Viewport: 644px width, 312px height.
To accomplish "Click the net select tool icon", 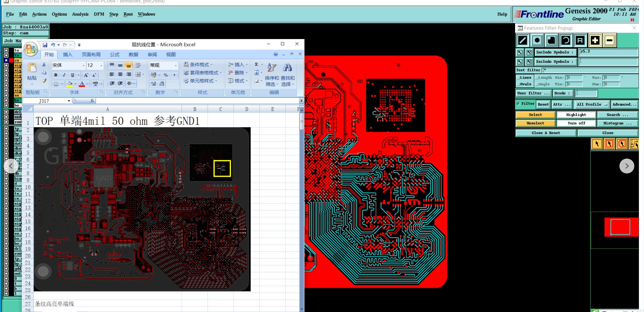I will [x=634, y=144].
